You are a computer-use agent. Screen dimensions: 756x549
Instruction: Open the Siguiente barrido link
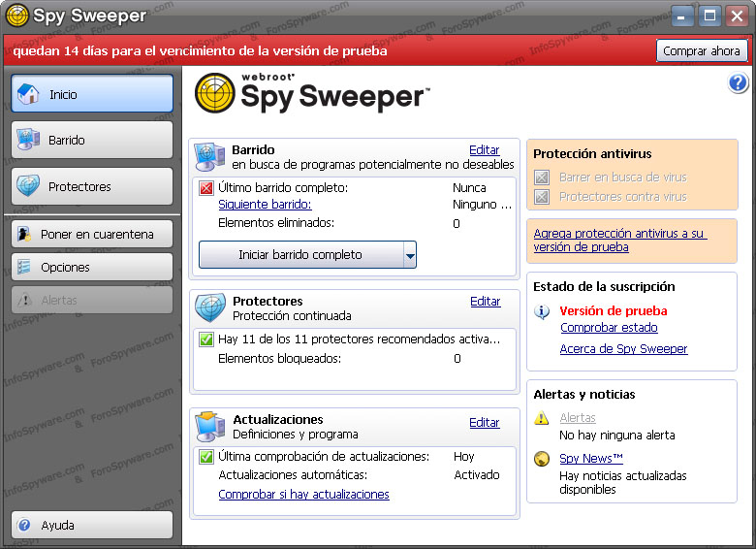(265, 205)
